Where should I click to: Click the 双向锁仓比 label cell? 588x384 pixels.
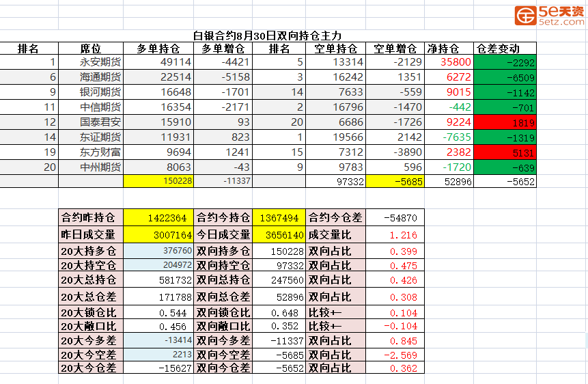[x=223, y=312]
